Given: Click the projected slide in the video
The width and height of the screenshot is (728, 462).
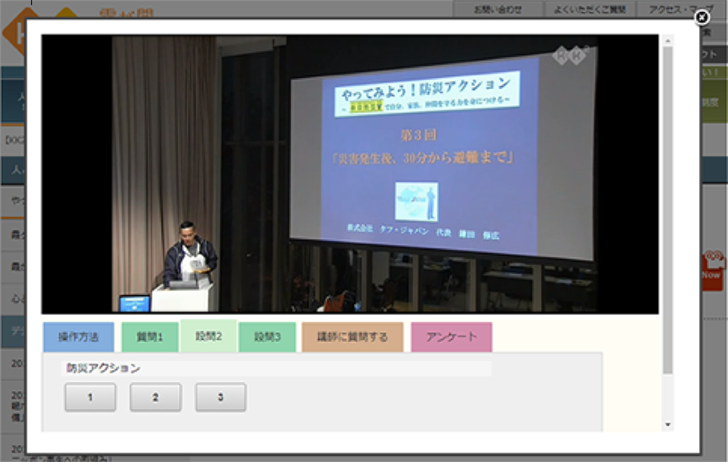Looking at the screenshot, I should [426, 150].
